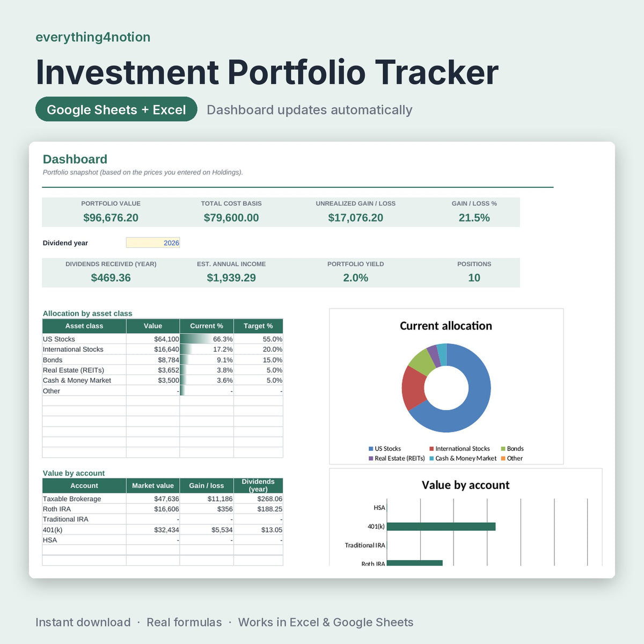Click the 55.0% target cell
Viewport: 644px width, 644px height.
[258, 339]
